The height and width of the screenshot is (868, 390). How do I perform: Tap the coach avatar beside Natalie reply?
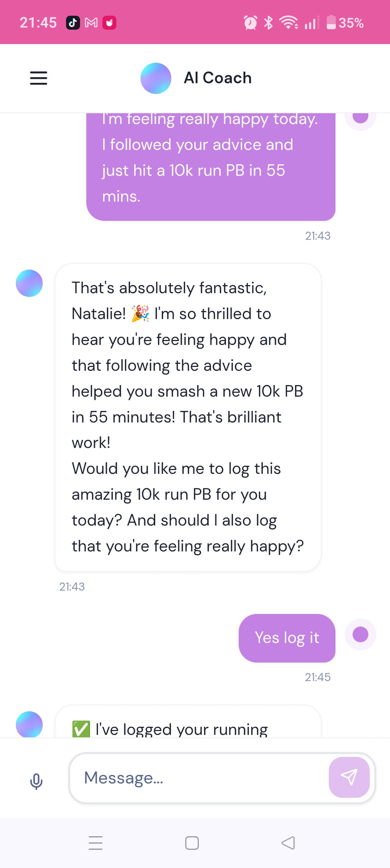point(29,283)
